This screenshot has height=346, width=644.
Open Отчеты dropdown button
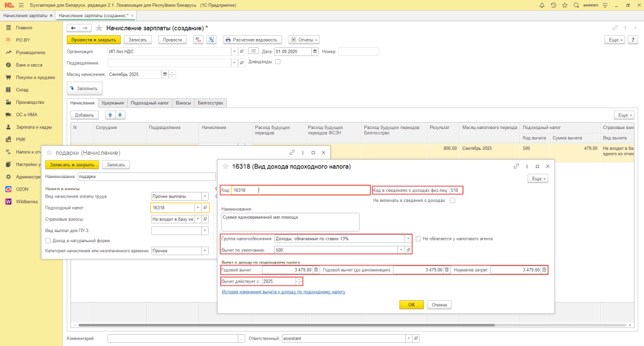(x=304, y=40)
